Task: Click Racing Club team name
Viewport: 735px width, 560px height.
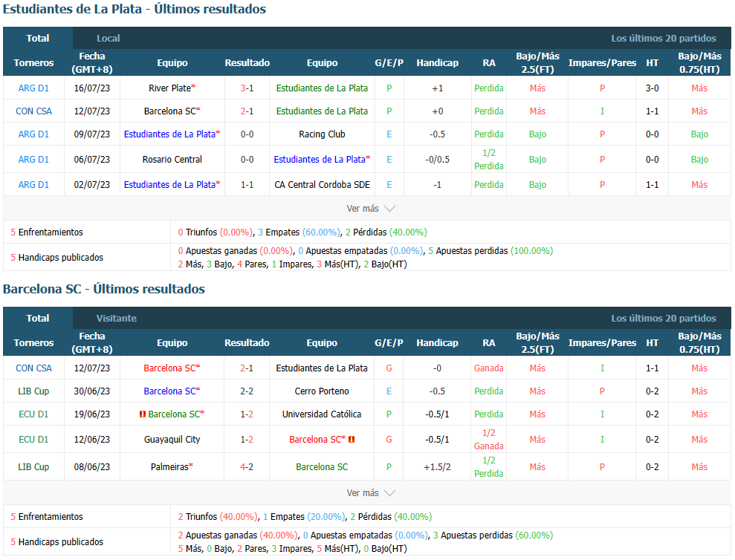Action: pos(322,134)
